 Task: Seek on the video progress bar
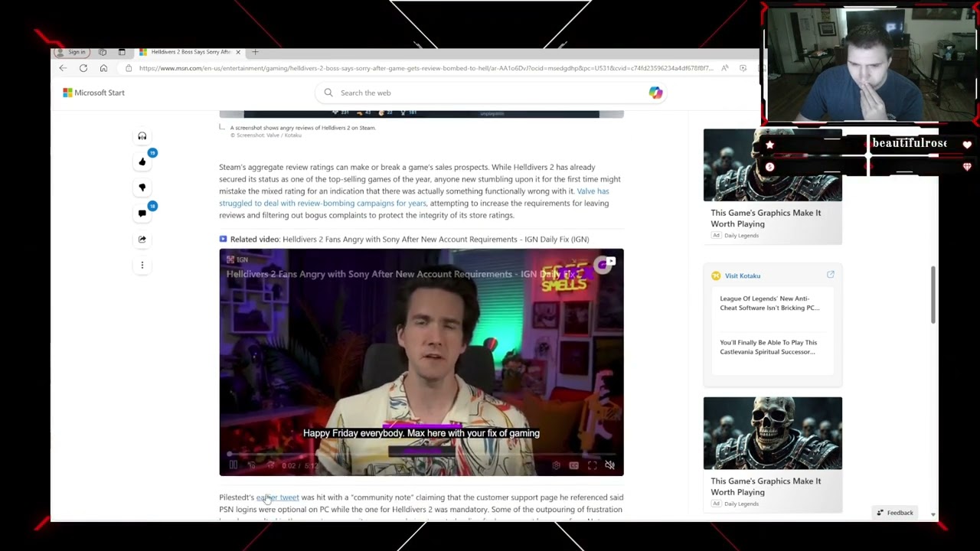click(421, 454)
